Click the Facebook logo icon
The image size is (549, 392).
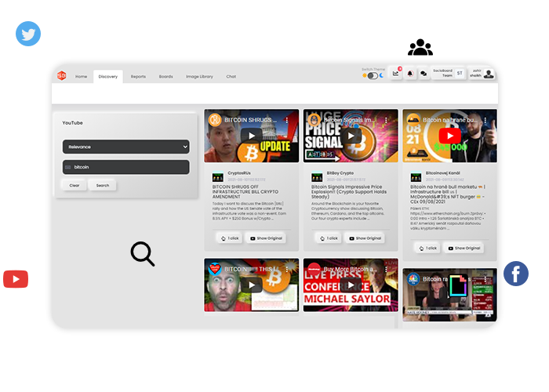(x=515, y=274)
